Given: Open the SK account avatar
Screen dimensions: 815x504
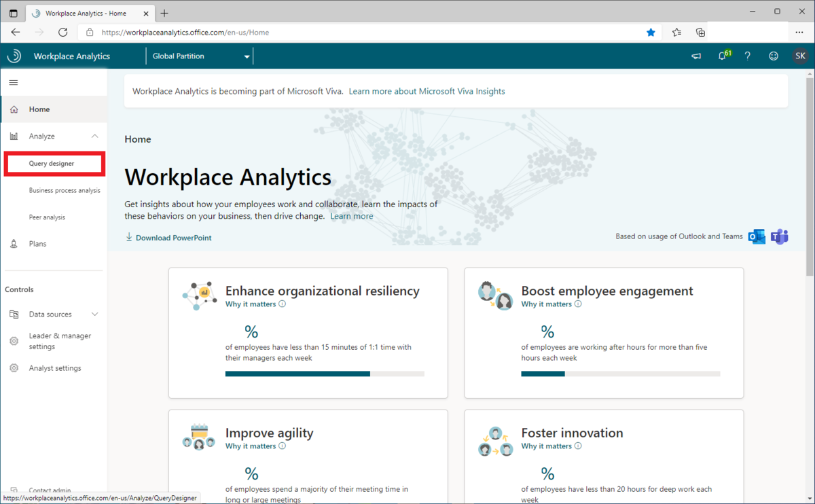Looking at the screenshot, I should tap(801, 56).
